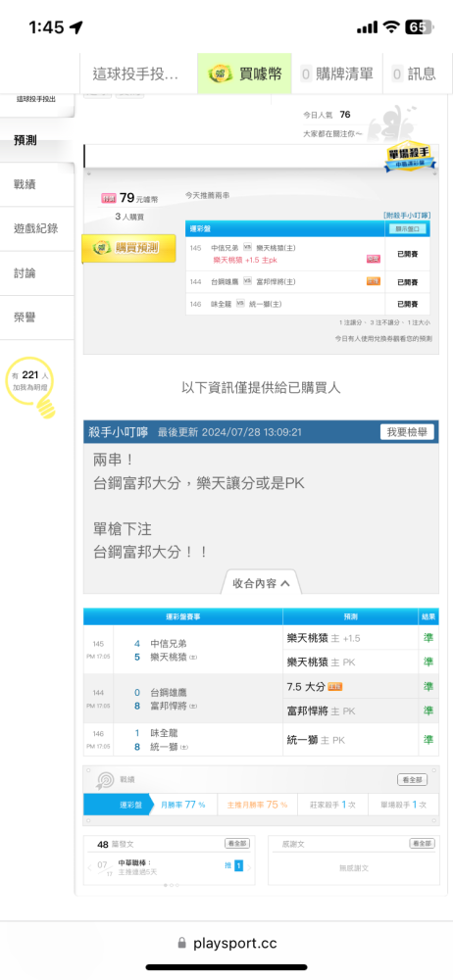Open the 訊息 tab

(x=414, y=73)
